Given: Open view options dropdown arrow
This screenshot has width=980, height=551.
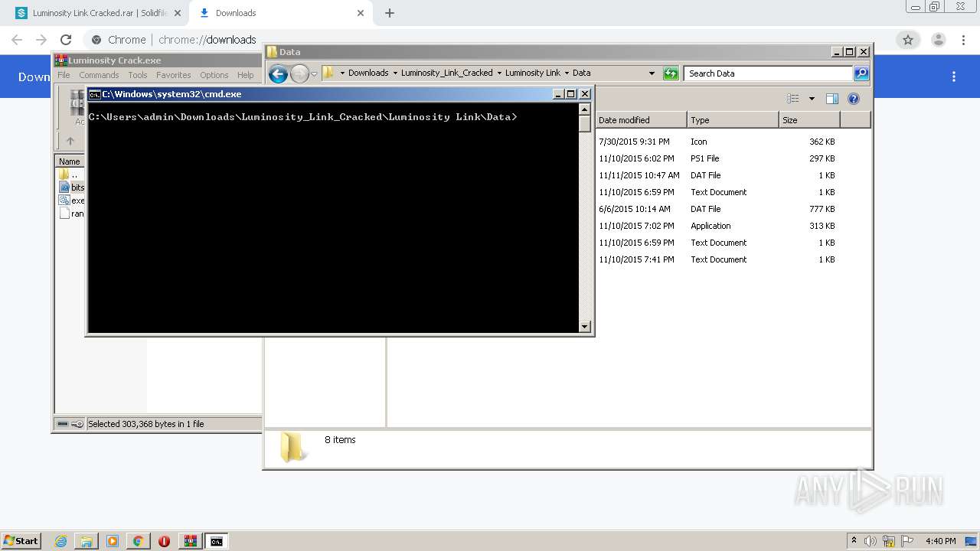Looking at the screenshot, I should [x=812, y=99].
